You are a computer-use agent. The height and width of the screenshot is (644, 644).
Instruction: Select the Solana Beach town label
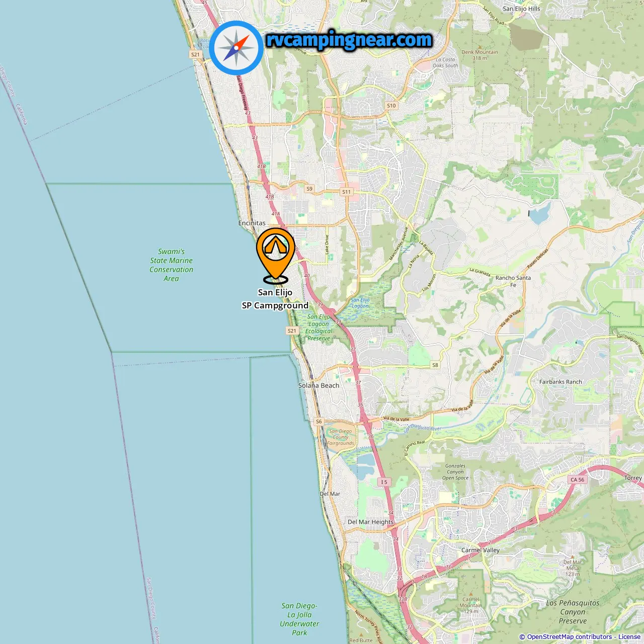tap(318, 385)
